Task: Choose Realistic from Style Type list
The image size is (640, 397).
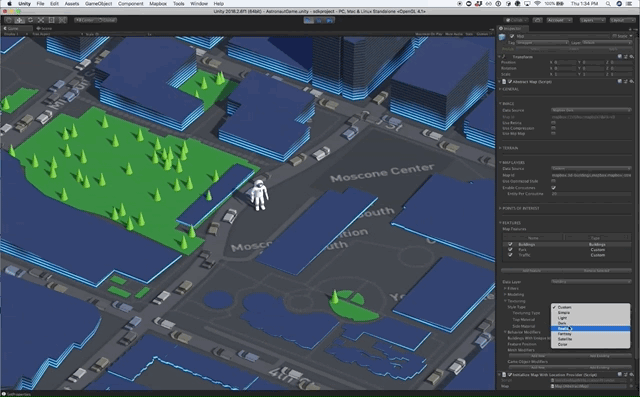Action: pos(590,328)
